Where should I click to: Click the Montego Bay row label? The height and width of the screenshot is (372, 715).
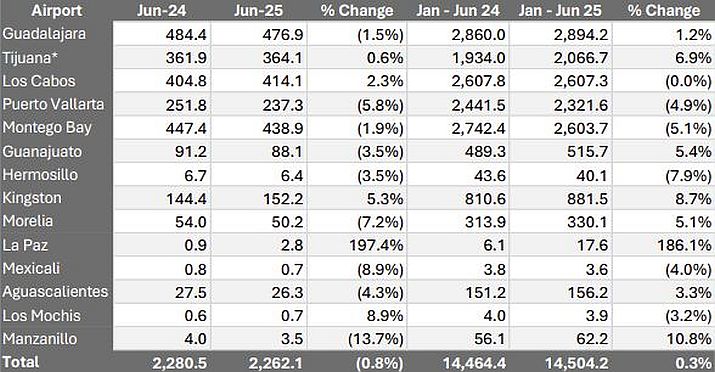[x=47, y=128]
